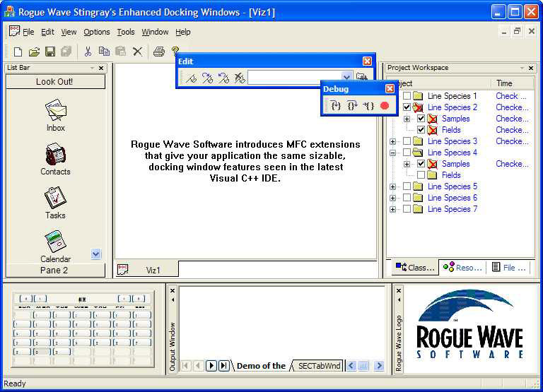Click the Open folder toolbar icon
543x392 pixels.
[x=34, y=52]
